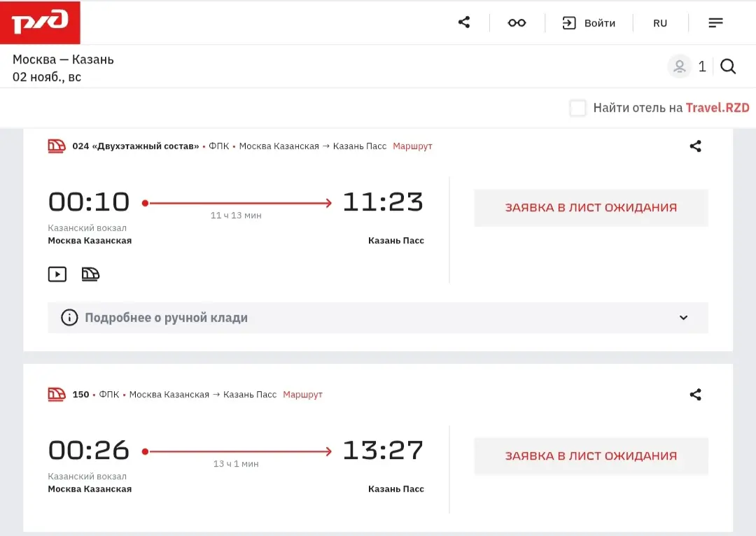Viewport: 756px width, 536px height.
Task: Click the RZD logo in header
Action: coord(41,22)
